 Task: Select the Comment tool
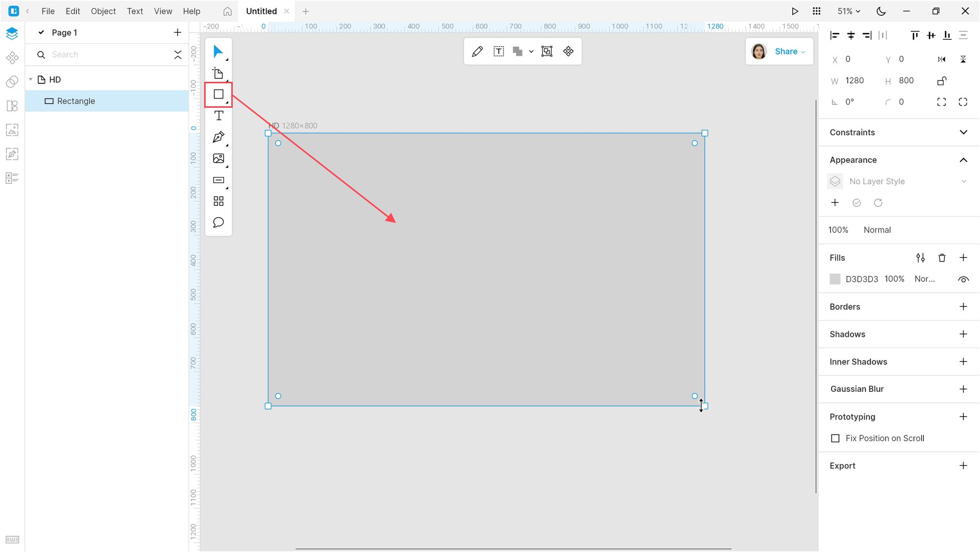(x=219, y=223)
